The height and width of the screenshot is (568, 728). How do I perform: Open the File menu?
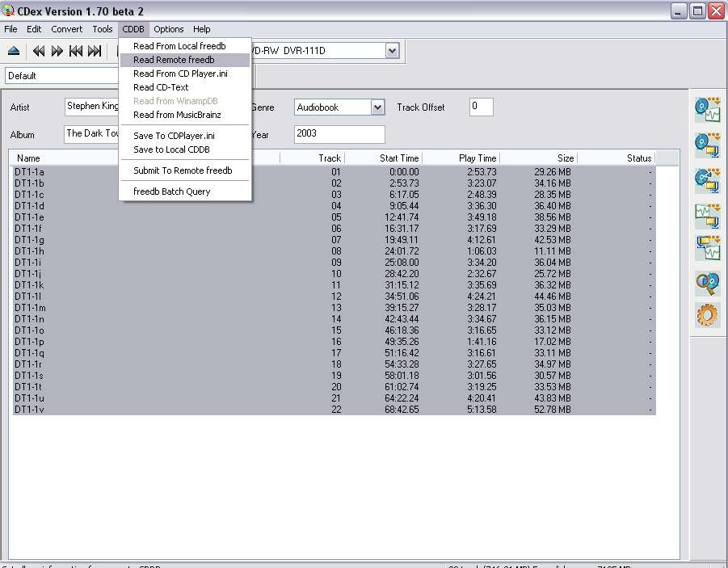(x=11, y=29)
